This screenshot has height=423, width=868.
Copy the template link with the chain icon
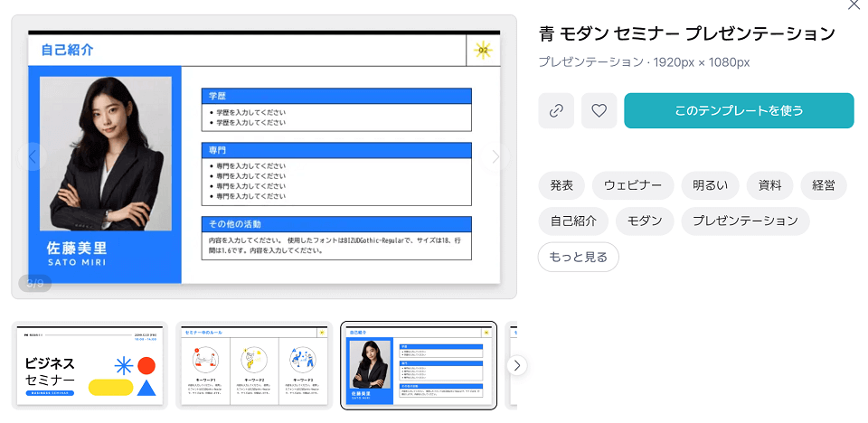click(556, 110)
